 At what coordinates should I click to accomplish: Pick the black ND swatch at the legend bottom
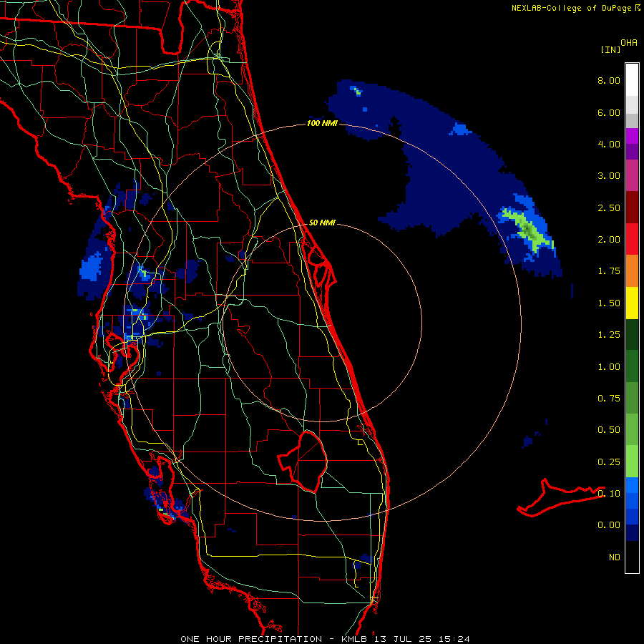(632, 557)
